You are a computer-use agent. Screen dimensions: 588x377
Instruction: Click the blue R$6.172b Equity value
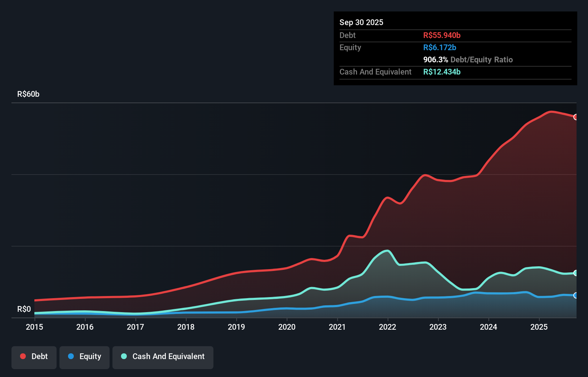pos(439,47)
